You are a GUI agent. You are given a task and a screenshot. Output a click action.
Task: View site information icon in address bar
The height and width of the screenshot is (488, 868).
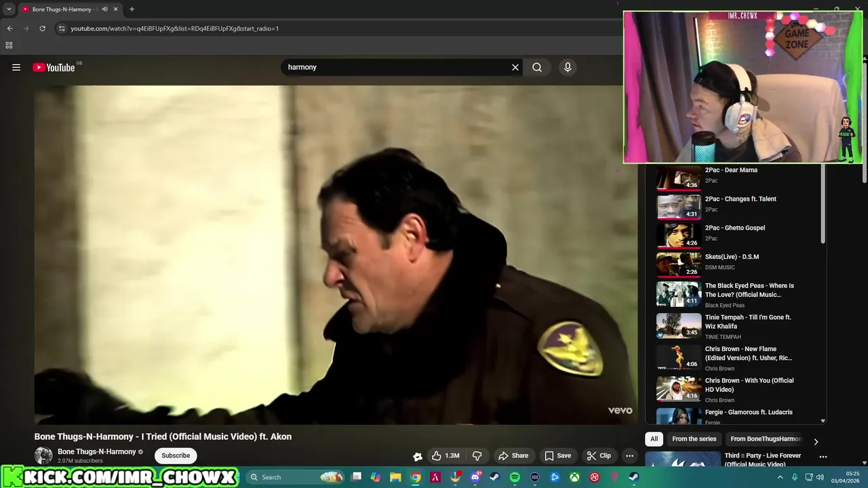click(62, 28)
